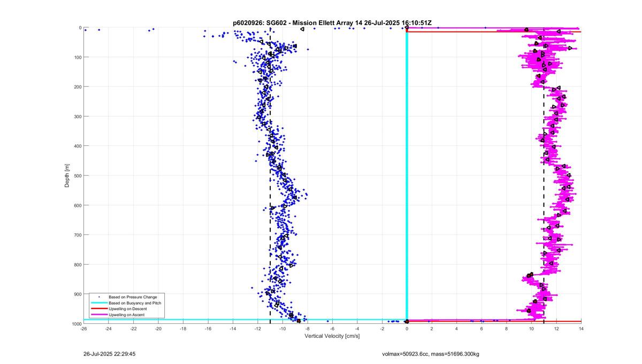Click legend entry 'Upwelling on Descent'
Screen dimensions: 642x364
127,309
